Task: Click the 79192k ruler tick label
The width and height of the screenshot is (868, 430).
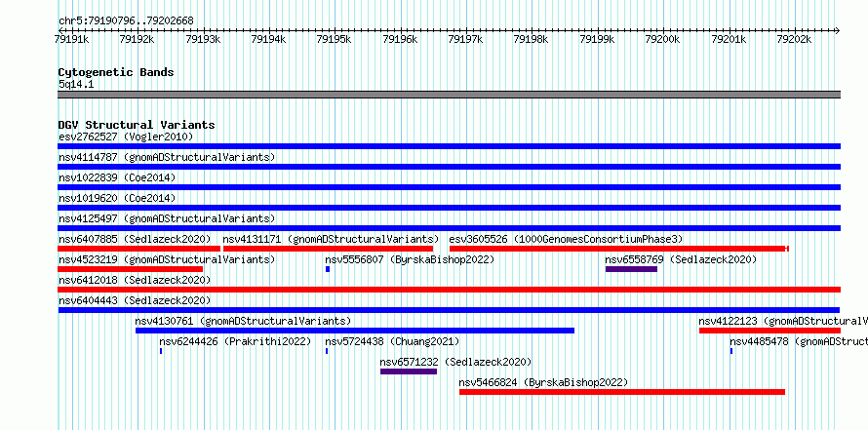Action: pos(137,39)
